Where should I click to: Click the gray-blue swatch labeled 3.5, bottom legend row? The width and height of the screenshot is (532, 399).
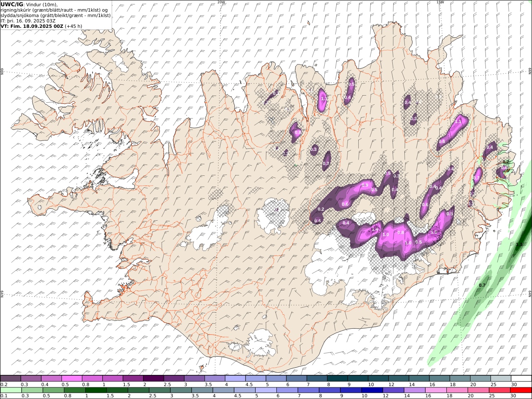click(x=202, y=390)
